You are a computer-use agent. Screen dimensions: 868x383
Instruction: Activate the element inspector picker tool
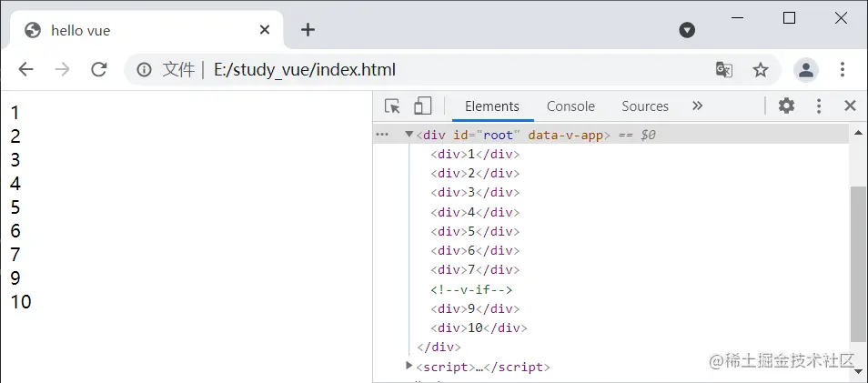pos(392,106)
